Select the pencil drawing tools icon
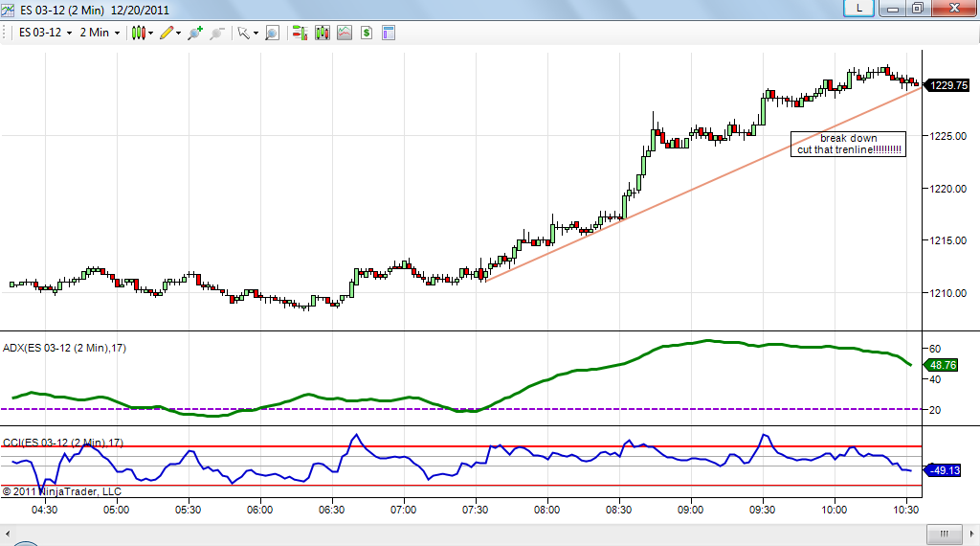Screen dimensions: 980x546 (167, 34)
